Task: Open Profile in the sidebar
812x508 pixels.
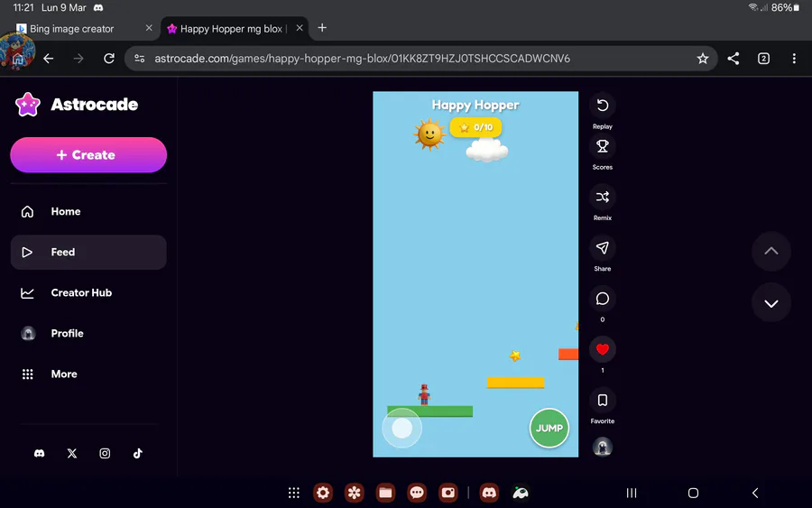Action: [x=88, y=334]
